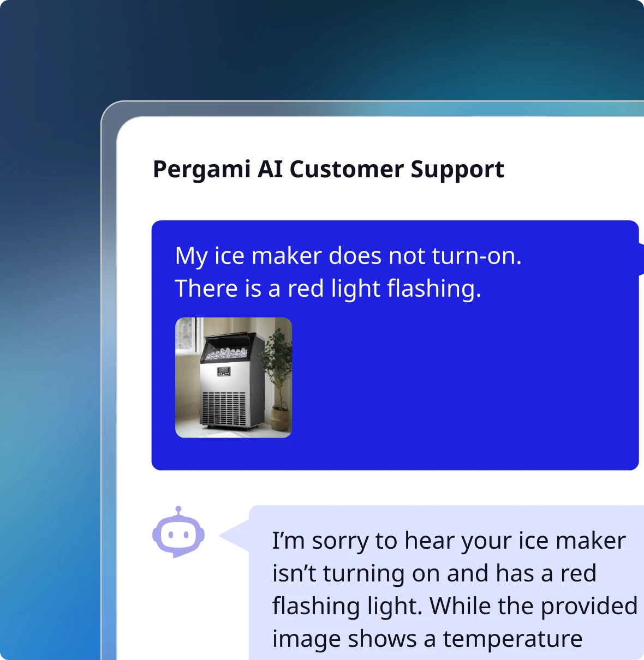
Task: Click the ice maker's digital control panel in photo
Action: click(x=224, y=371)
